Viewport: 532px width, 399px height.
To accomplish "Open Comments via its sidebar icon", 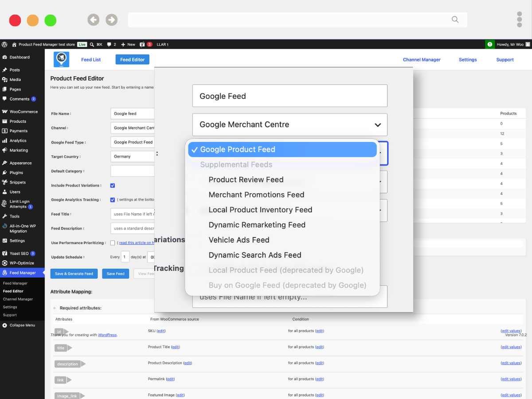I will tap(4, 99).
